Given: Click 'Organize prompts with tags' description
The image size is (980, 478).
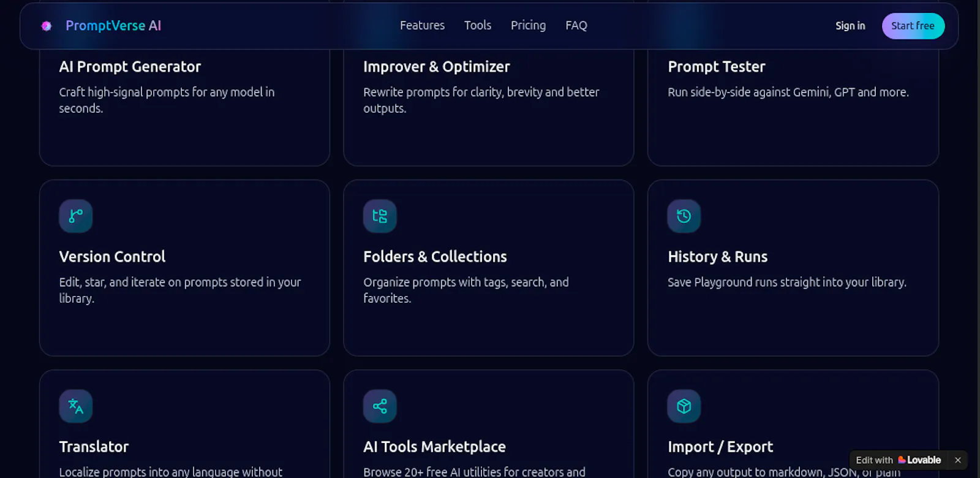Looking at the screenshot, I should [466, 290].
